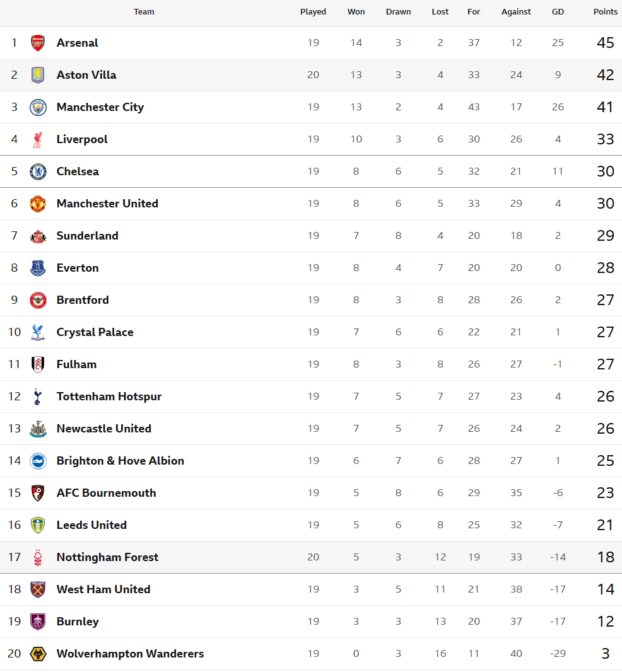Click the Team column header

(144, 12)
